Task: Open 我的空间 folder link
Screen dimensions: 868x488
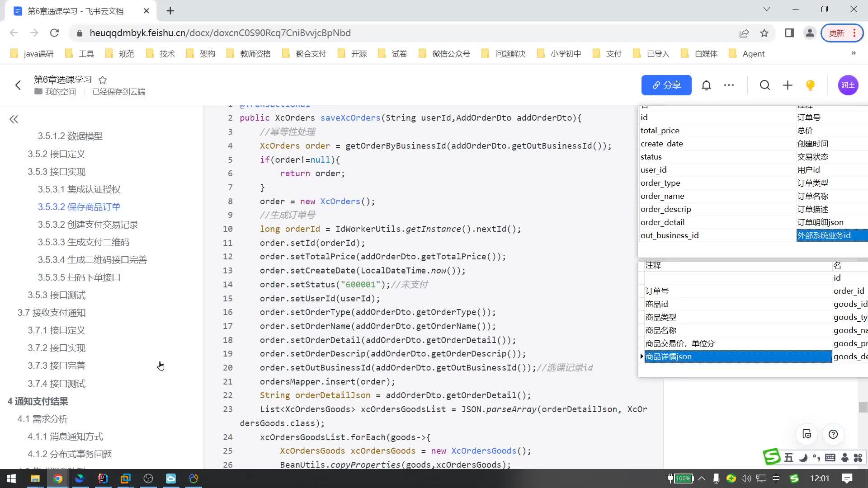Action: point(55,92)
